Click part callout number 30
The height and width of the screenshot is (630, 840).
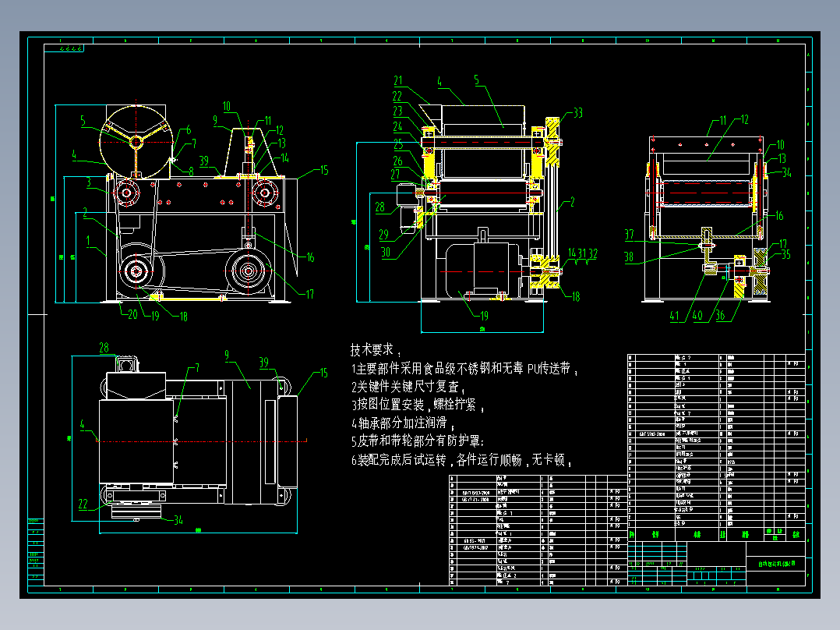coord(386,253)
